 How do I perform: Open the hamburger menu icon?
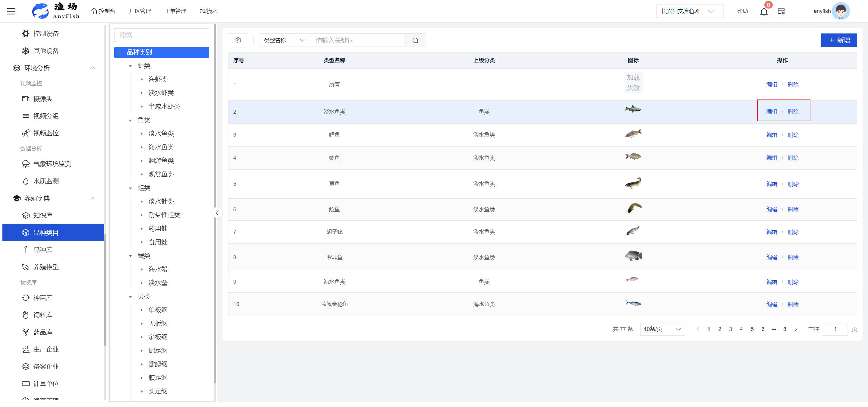pos(11,11)
